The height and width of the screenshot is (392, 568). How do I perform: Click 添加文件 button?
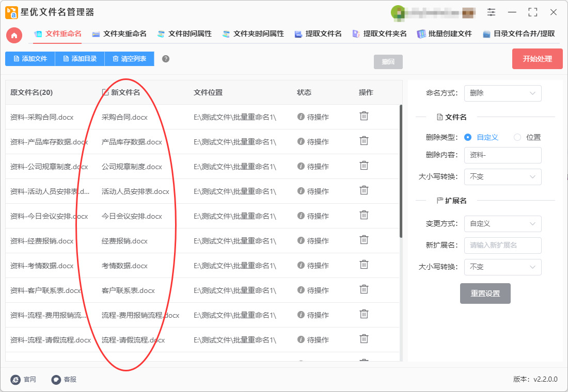click(x=30, y=59)
